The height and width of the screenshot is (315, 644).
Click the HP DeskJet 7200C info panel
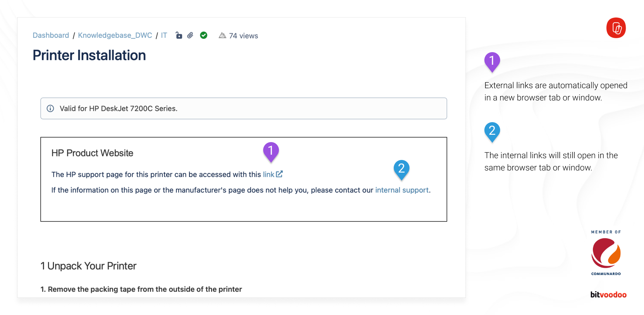(244, 108)
